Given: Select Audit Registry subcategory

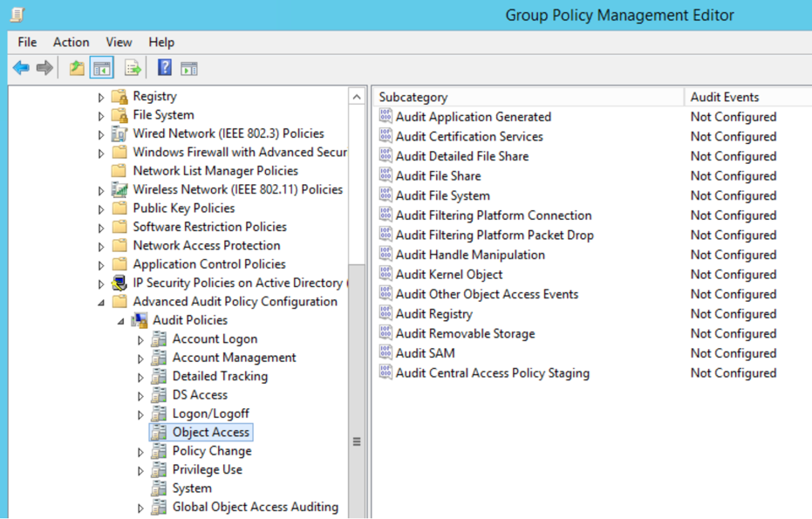Looking at the screenshot, I should click(434, 313).
